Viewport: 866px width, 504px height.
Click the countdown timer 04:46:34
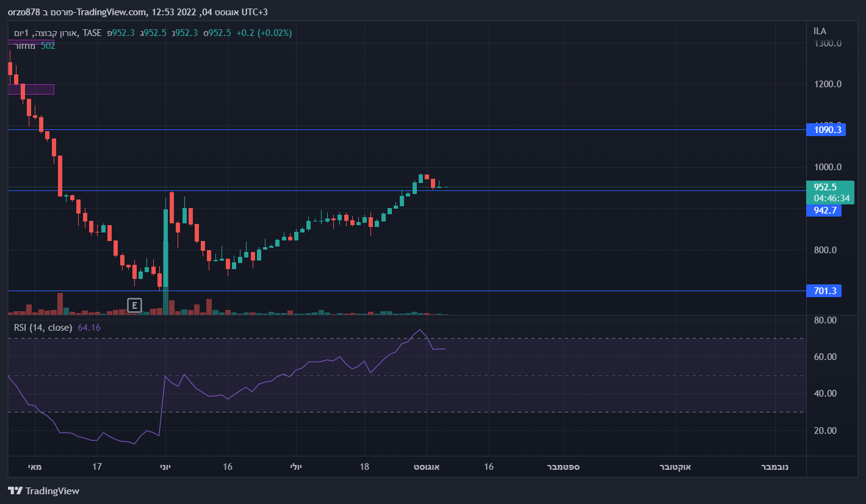[x=831, y=198]
